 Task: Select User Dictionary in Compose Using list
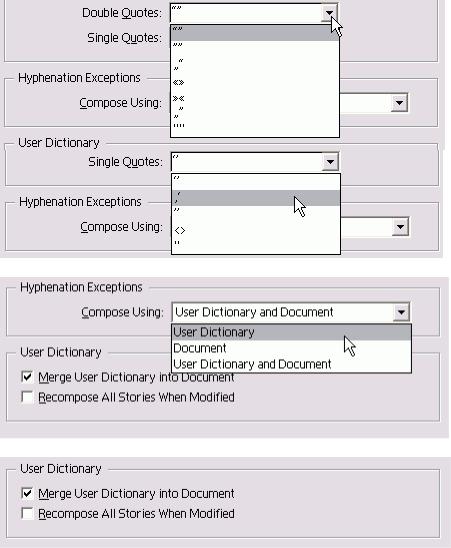click(292, 332)
